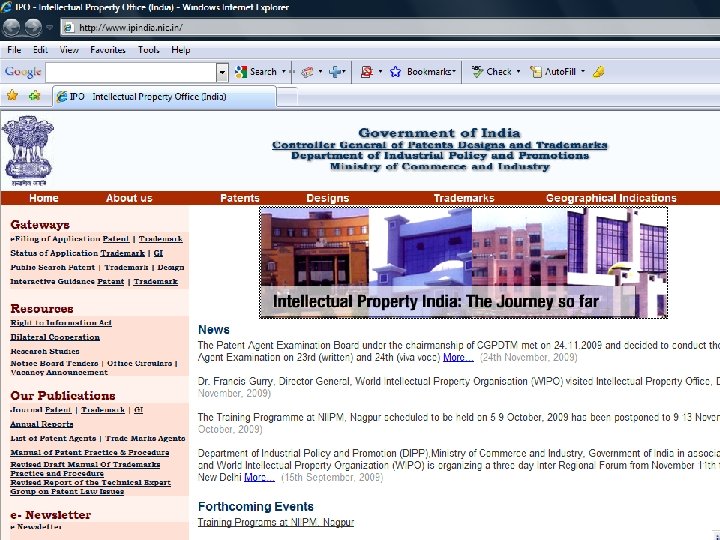Click the browser Forward arrow button
Image resolution: width=720 pixels, height=540 pixels.
33,28
